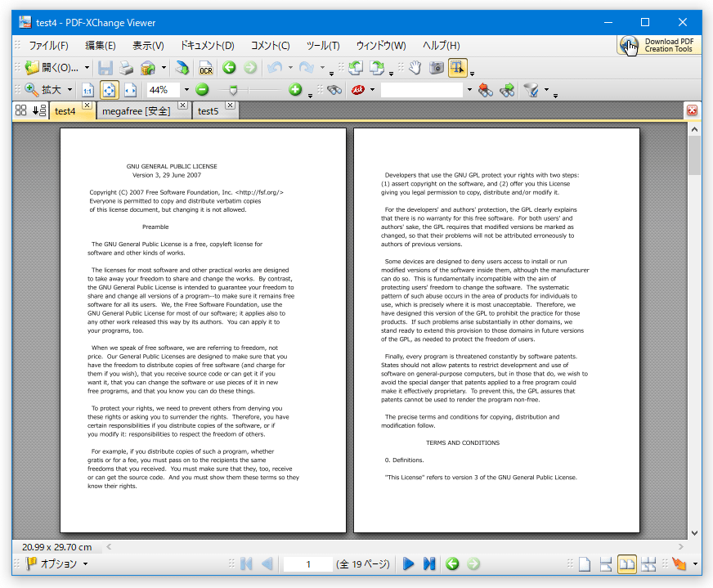
Task: Open the コメント(C) menu
Action: point(270,46)
